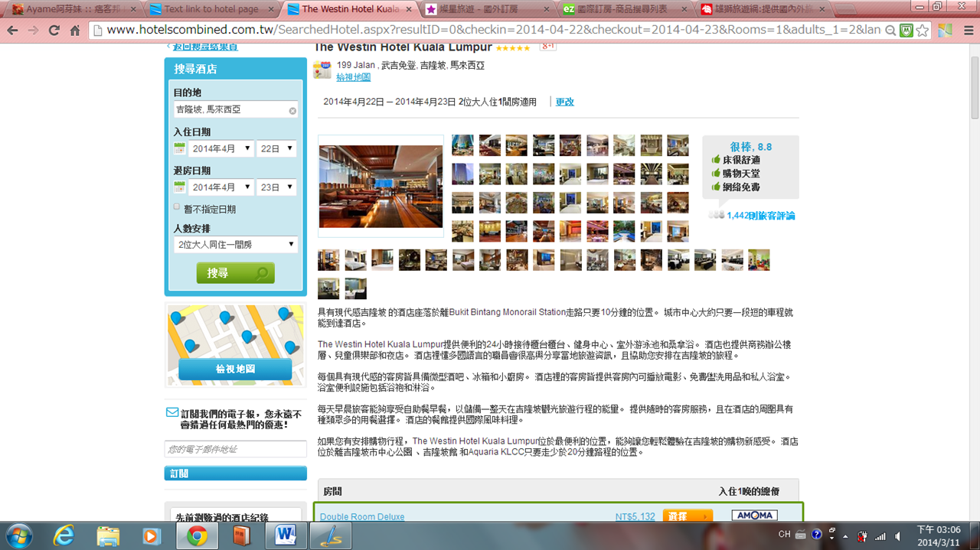This screenshot has height=550, width=980.
Task: Open the guests arrangement dropdown
Action: coord(236,245)
